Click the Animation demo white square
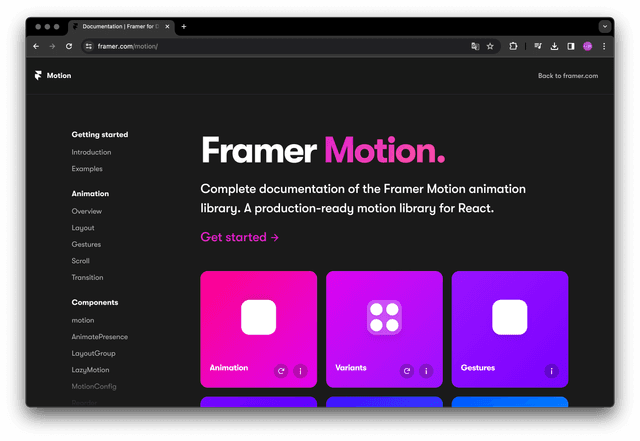Image resolution: width=640 pixels, height=441 pixels. coord(258,317)
